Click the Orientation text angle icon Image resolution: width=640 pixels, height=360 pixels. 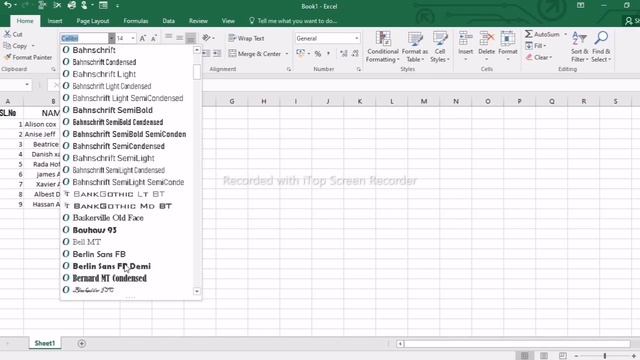(207, 38)
